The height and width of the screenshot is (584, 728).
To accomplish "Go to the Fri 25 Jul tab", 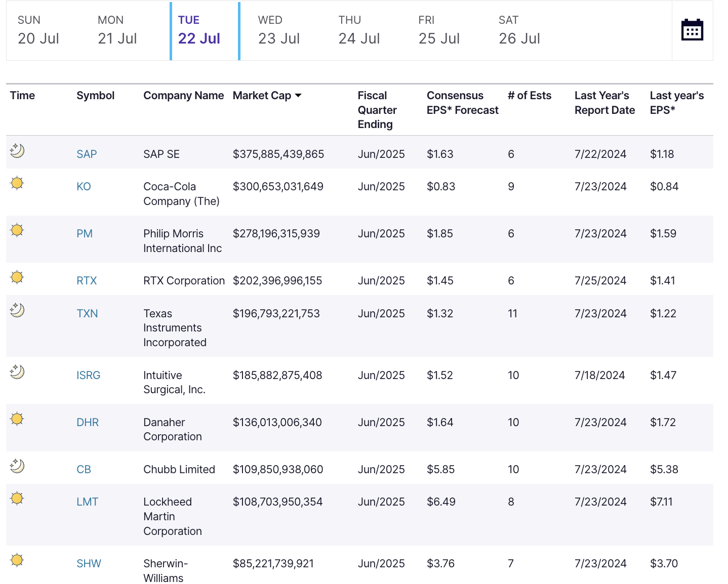I will point(439,31).
